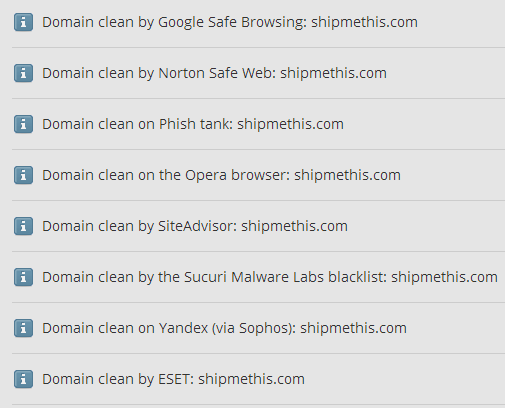Click shipmethis.com in the Phish tank row
505x408 pixels.
[290, 124]
